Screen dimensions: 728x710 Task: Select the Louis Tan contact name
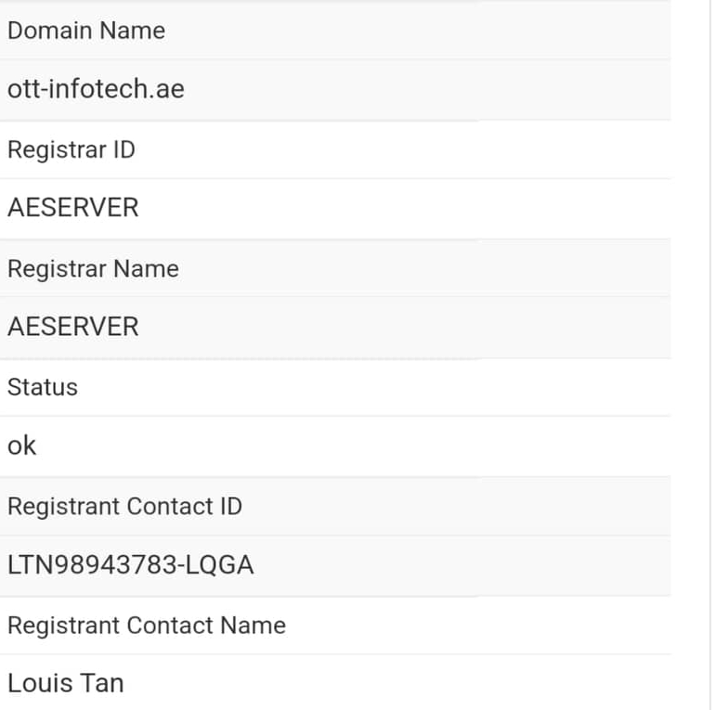65,684
